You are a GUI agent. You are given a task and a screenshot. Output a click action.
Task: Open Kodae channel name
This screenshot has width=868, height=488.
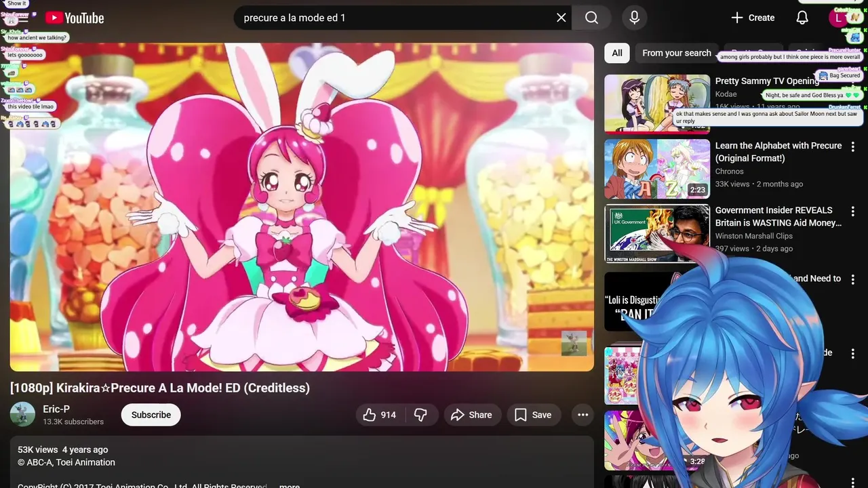tap(726, 94)
